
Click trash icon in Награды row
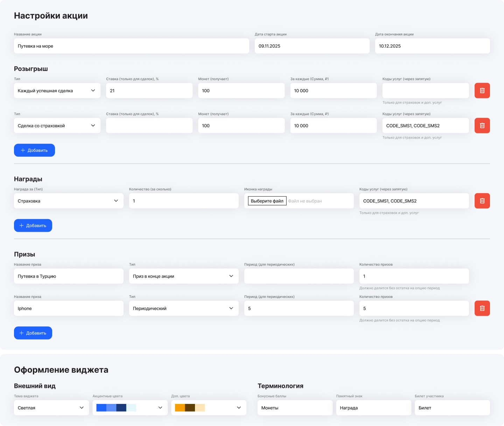click(x=482, y=201)
